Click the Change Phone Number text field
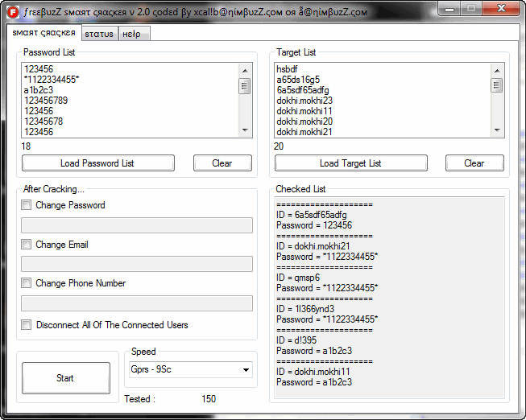The image size is (526, 420). pos(137,303)
